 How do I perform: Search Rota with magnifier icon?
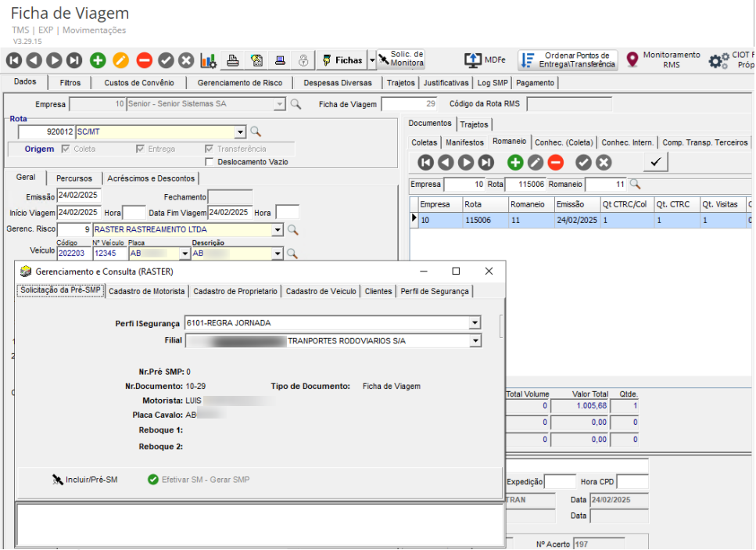coord(256,131)
